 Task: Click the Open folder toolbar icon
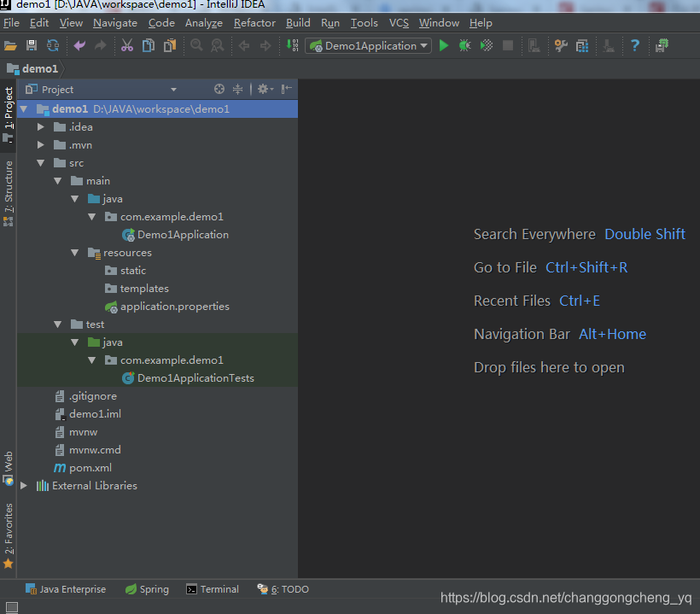(x=10, y=45)
